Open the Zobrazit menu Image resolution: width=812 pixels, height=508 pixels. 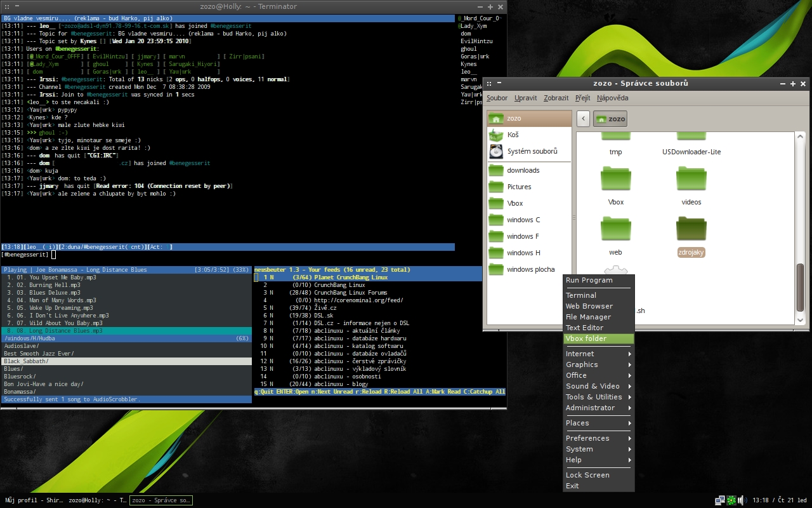point(556,98)
